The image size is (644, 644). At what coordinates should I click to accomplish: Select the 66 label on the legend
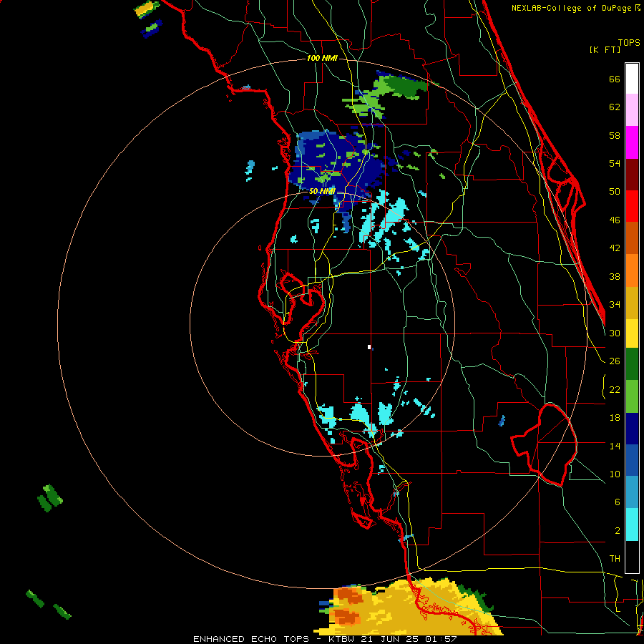coord(615,79)
